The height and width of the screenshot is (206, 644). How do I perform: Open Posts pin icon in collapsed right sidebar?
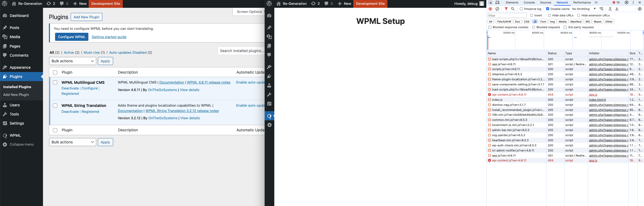pos(269,28)
